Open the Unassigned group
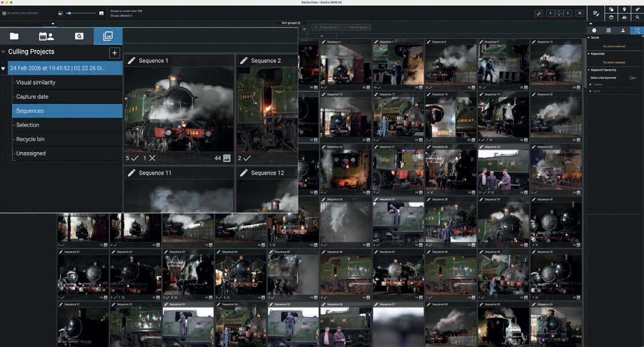Image resolution: width=644 pixels, height=347 pixels. 31,153
